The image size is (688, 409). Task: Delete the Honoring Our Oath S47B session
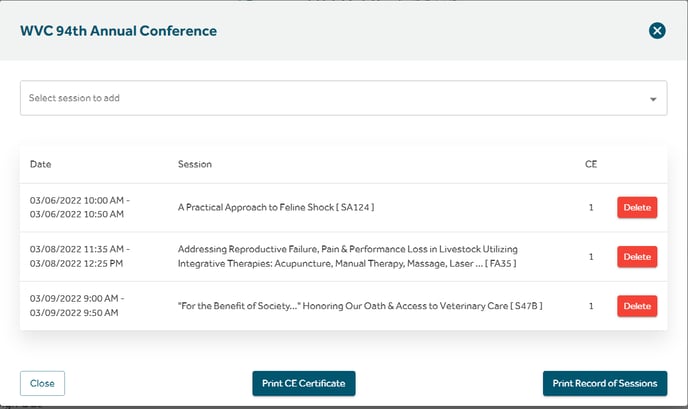tap(637, 306)
